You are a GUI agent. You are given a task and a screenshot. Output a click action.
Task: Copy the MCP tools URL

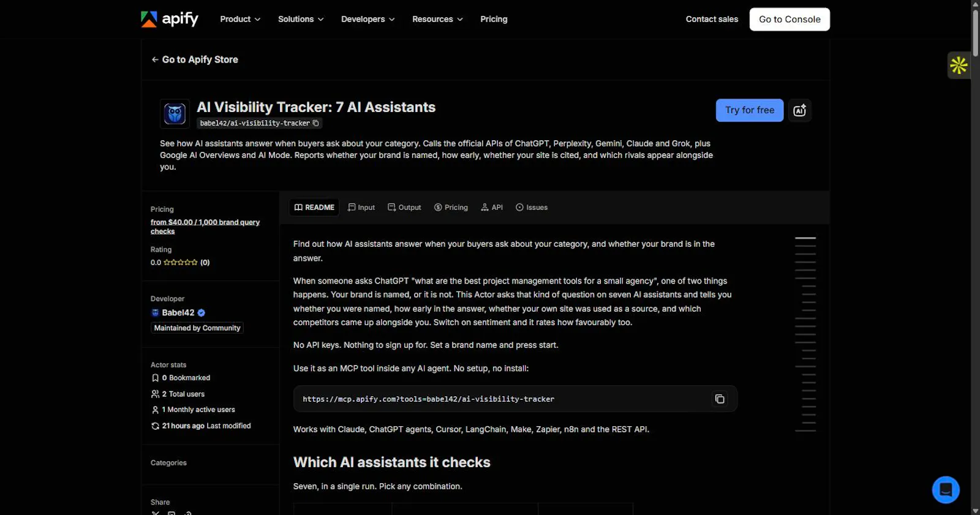(x=720, y=399)
